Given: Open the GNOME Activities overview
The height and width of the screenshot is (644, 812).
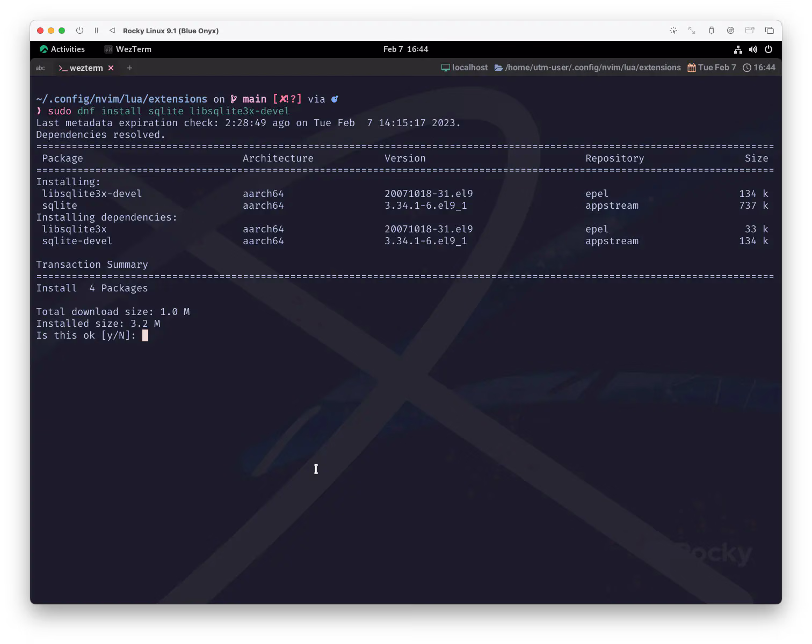Looking at the screenshot, I should (62, 49).
